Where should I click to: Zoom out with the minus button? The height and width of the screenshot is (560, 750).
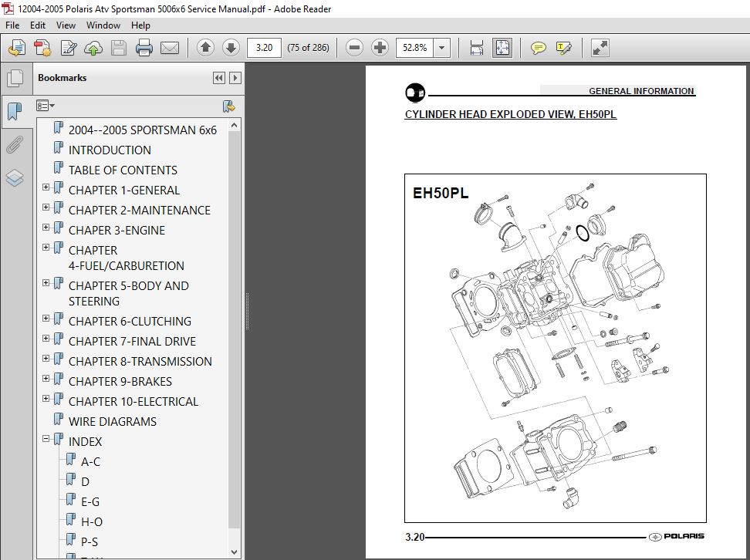click(x=354, y=47)
